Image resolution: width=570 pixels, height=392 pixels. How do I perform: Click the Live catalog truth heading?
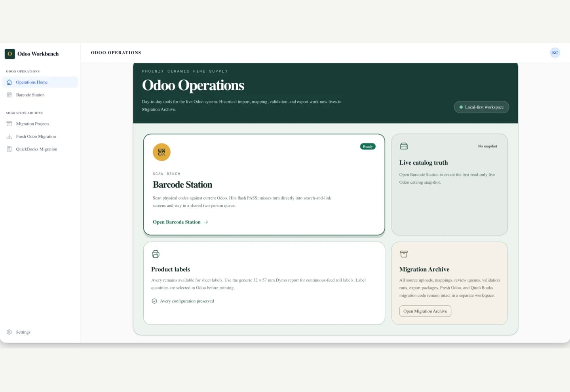(x=424, y=163)
